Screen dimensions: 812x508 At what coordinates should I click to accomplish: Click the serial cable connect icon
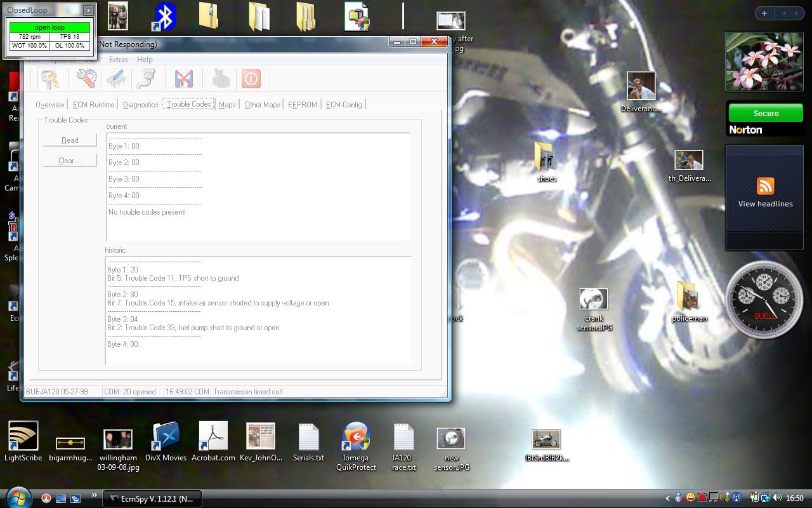146,79
